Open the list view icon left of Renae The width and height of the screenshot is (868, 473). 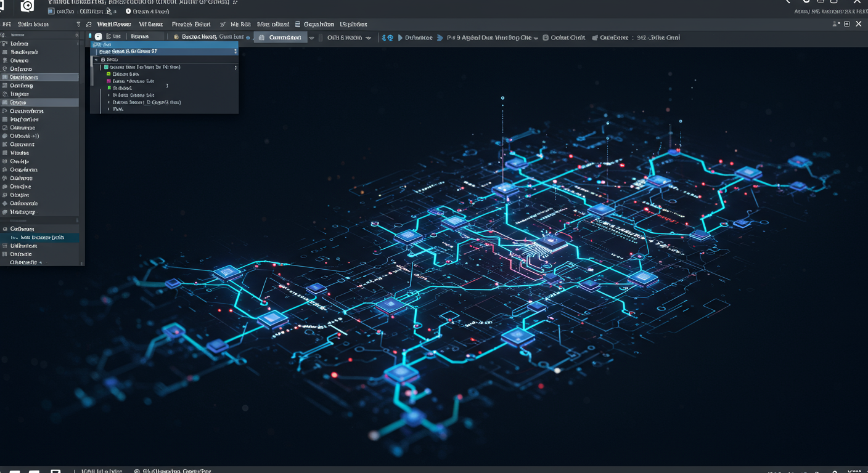point(108,37)
